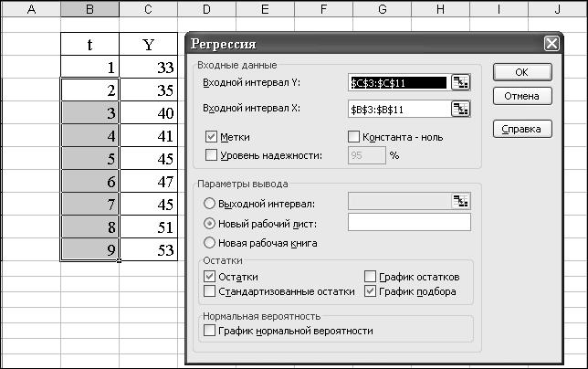This screenshot has height=369, width=588.
Task: Click t column cell with value 2
Action: pyautogui.click(x=90, y=90)
